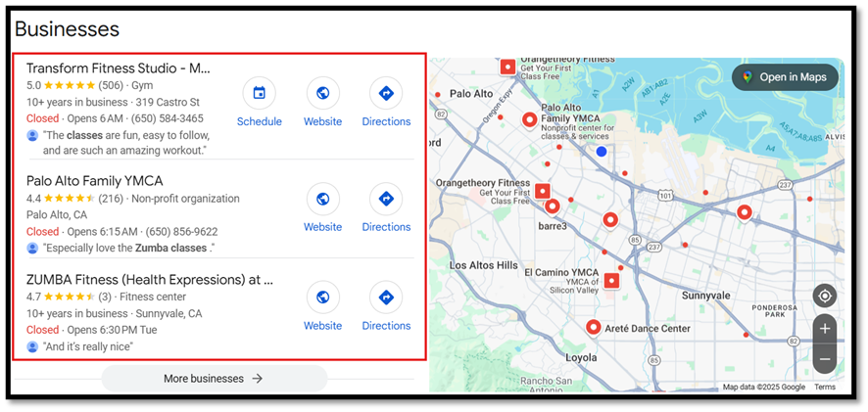This screenshot has height=412, width=868.
Task: Select Areté Dance Center map pin
Action: [x=594, y=328]
